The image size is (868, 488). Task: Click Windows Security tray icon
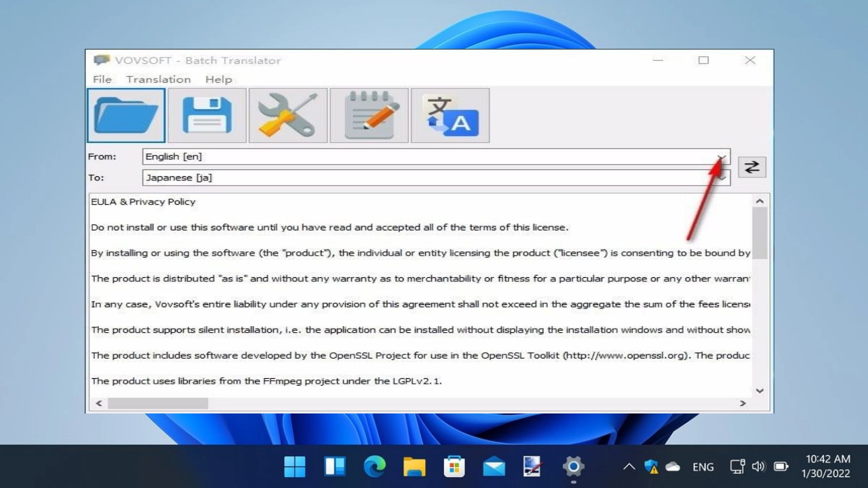tap(651, 466)
